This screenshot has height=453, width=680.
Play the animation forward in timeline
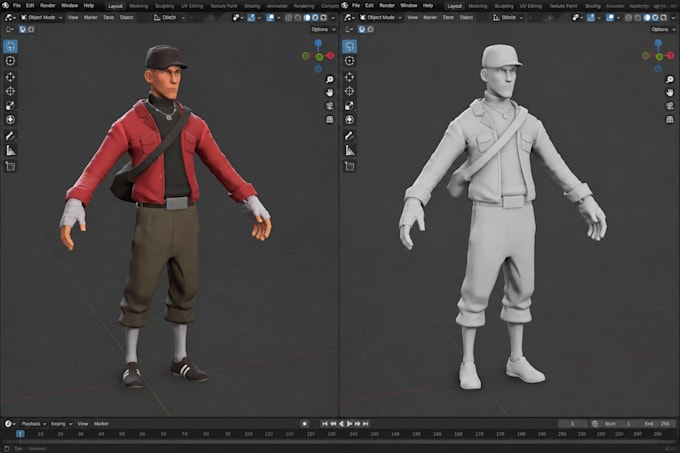pos(350,424)
